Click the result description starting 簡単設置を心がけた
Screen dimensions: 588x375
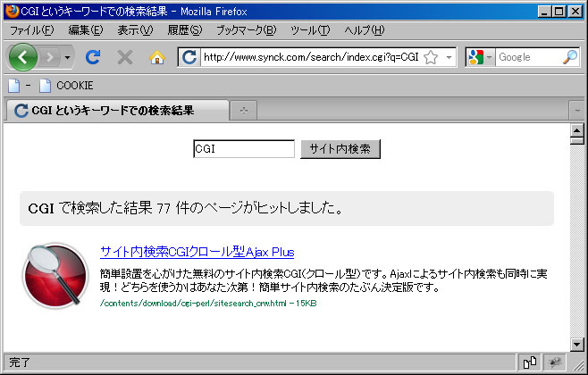(323, 280)
